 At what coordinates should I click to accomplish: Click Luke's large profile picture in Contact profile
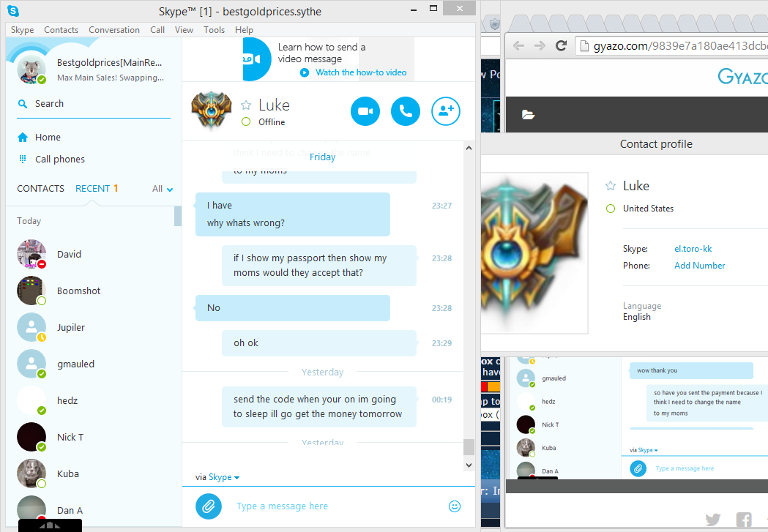click(534, 252)
